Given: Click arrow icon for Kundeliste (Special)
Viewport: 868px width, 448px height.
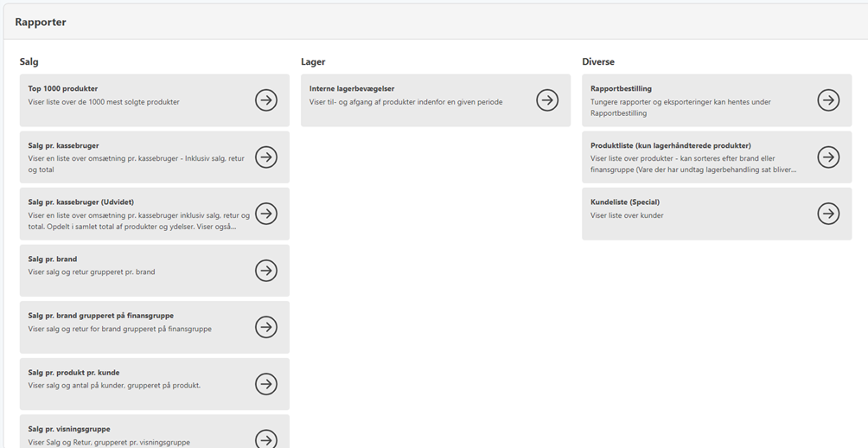Looking at the screenshot, I should [x=828, y=214].
